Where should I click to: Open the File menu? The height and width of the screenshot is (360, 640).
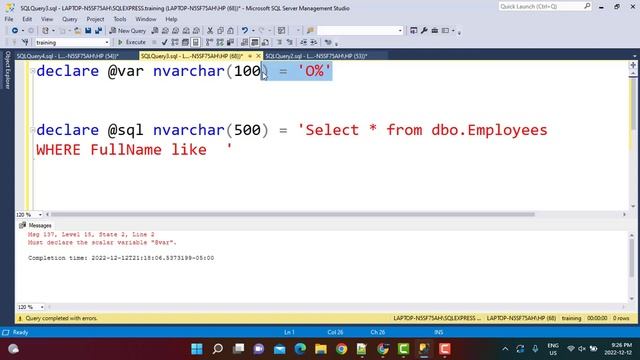click(x=9, y=19)
